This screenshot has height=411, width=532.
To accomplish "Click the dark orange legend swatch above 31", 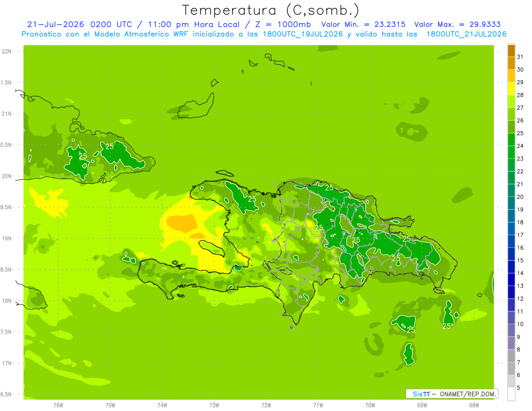I will point(511,50).
